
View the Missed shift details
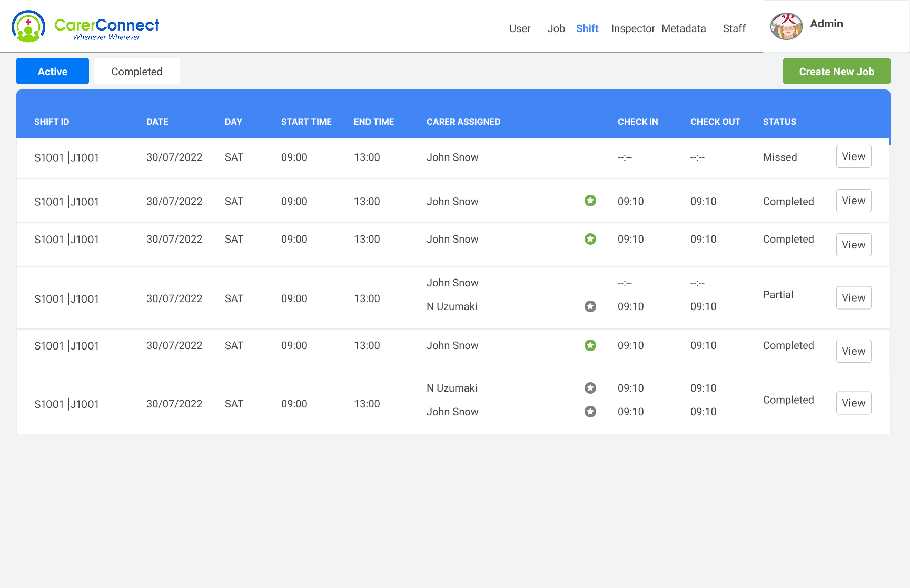[854, 156]
